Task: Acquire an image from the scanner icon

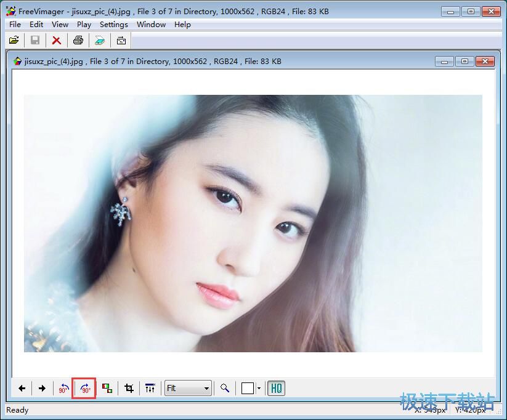Action: point(99,40)
